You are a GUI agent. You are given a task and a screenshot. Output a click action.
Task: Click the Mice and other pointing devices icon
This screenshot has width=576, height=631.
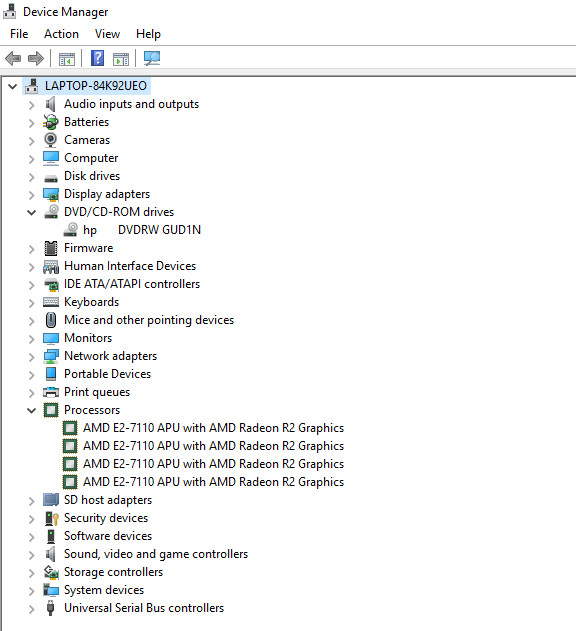[51, 320]
